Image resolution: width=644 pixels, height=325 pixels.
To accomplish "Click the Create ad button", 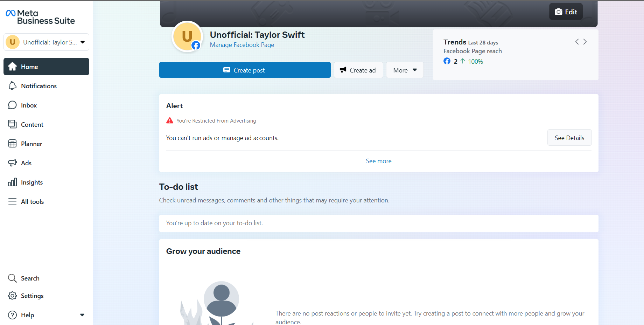I will (358, 70).
